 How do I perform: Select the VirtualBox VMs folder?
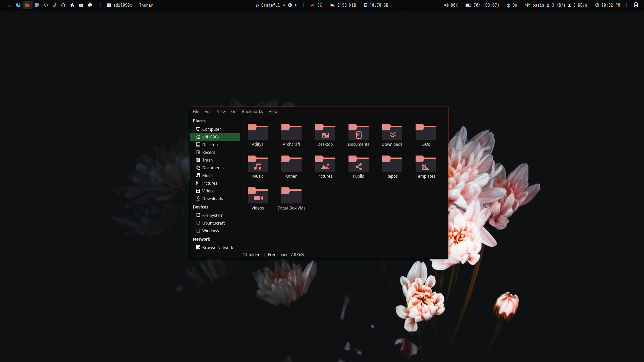[x=291, y=196]
